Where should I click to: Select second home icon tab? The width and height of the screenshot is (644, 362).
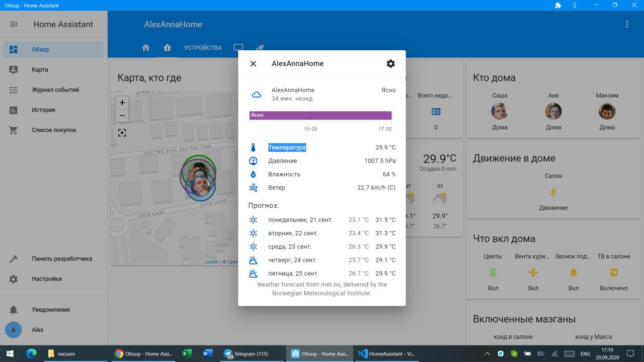(168, 48)
